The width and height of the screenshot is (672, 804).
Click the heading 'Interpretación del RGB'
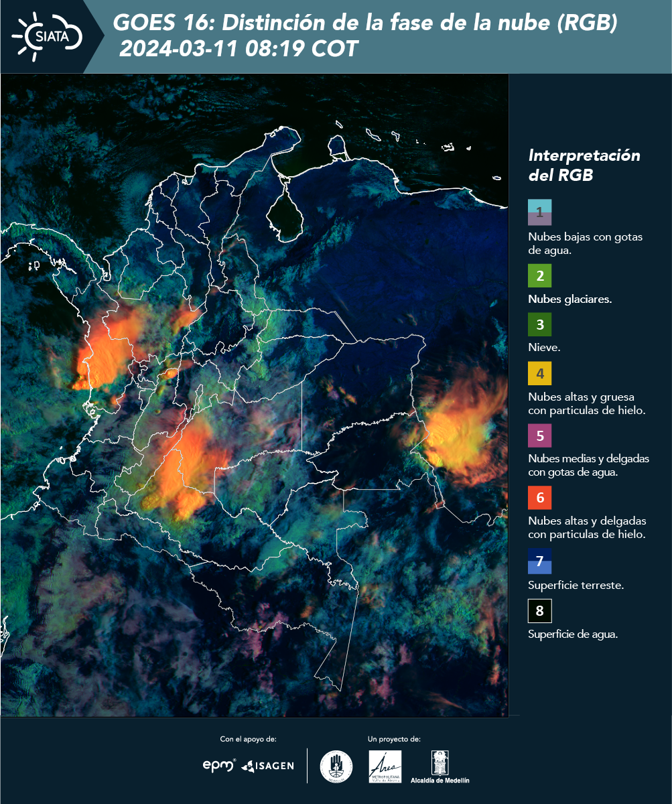[x=584, y=165]
